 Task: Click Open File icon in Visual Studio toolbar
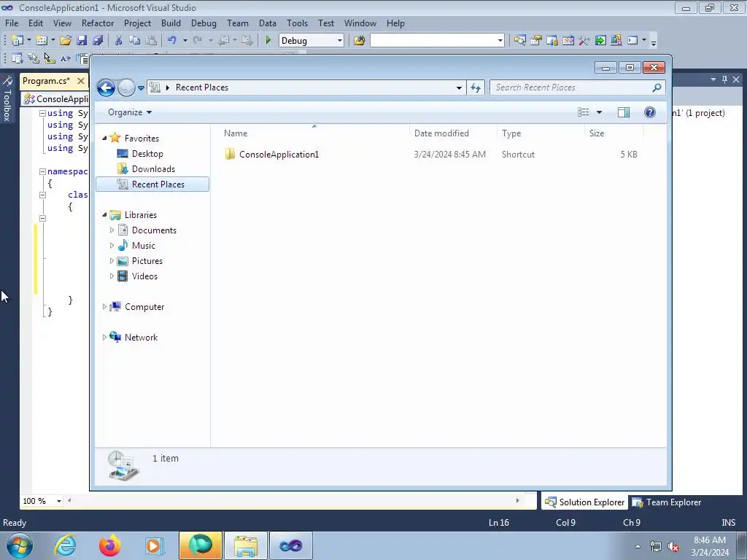coord(66,41)
